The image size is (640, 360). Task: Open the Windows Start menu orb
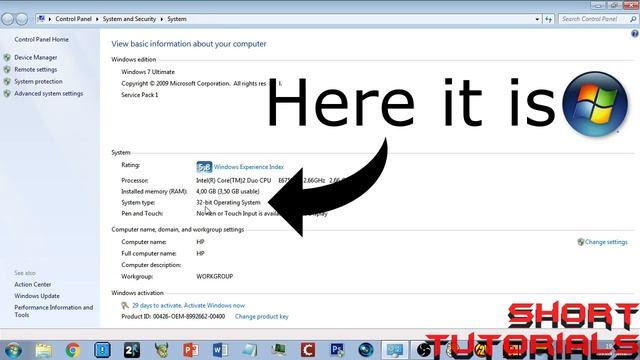(13, 350)
